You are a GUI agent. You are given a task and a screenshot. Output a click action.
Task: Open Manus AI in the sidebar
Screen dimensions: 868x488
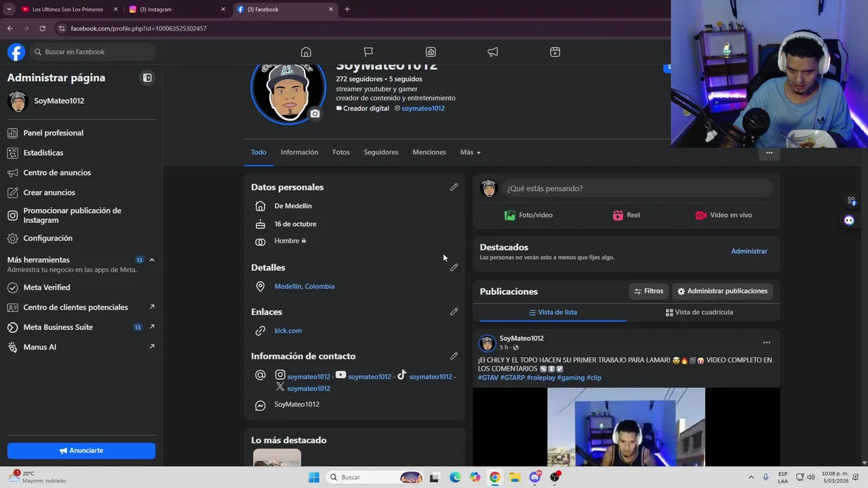coord(81,347)
